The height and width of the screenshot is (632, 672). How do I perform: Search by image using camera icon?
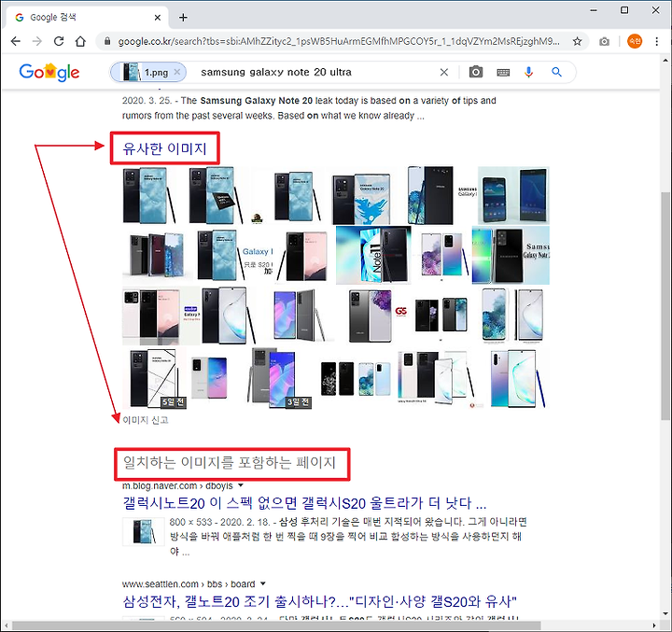click(476, 72)
